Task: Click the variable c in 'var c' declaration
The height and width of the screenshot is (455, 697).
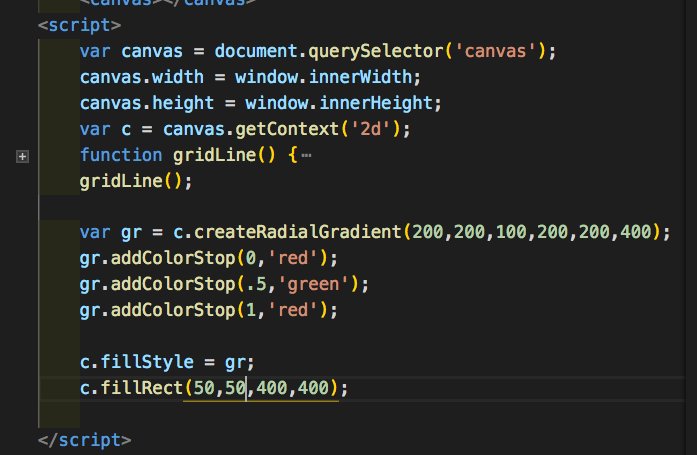Action: 126,129
